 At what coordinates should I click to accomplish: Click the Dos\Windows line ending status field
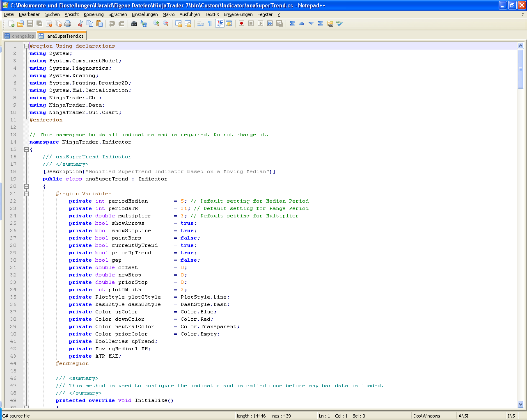click(434, 416)
